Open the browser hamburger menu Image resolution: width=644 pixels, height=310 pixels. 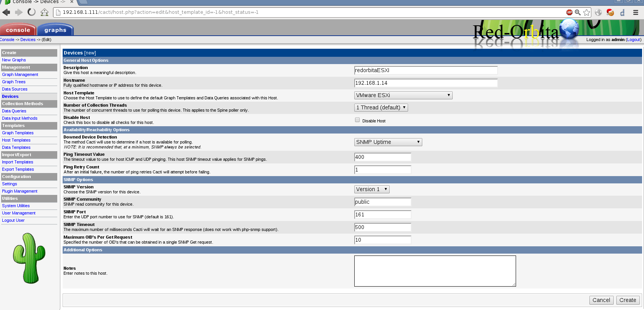click(x=636, y=12)
